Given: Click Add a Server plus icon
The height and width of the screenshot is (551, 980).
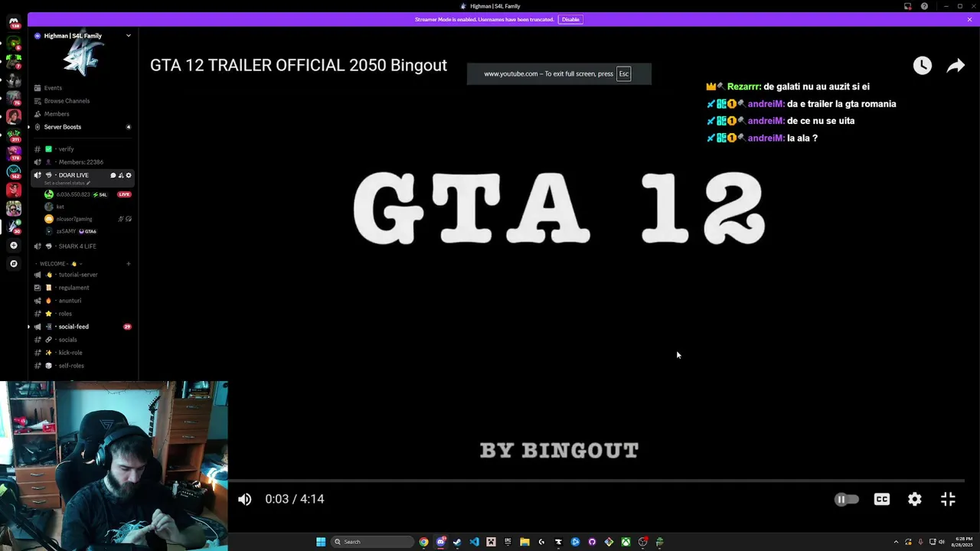Looking at the screenshot, I should pyautogui.click(x=14, y=246).
